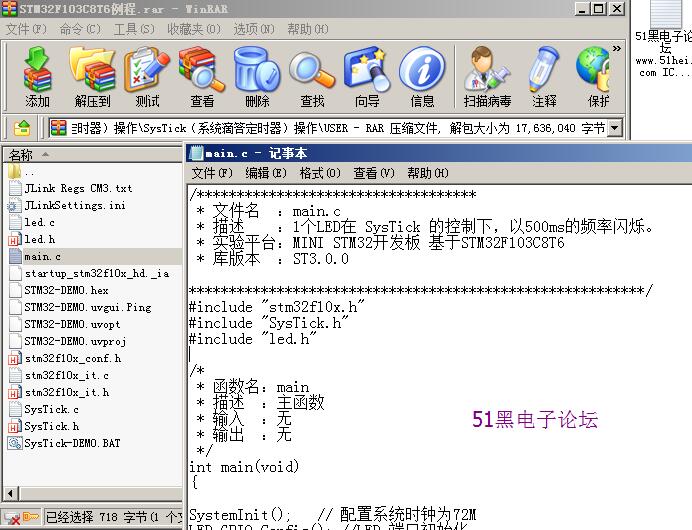Screen dimensions: 692x530
Task: Click the 查看 (View) toolbar icon
Action: coord(202,77)
